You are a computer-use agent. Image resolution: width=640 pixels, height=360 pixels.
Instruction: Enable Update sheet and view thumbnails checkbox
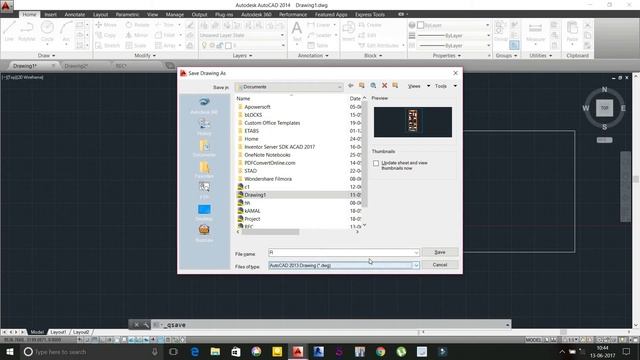(x=376, y=163)
